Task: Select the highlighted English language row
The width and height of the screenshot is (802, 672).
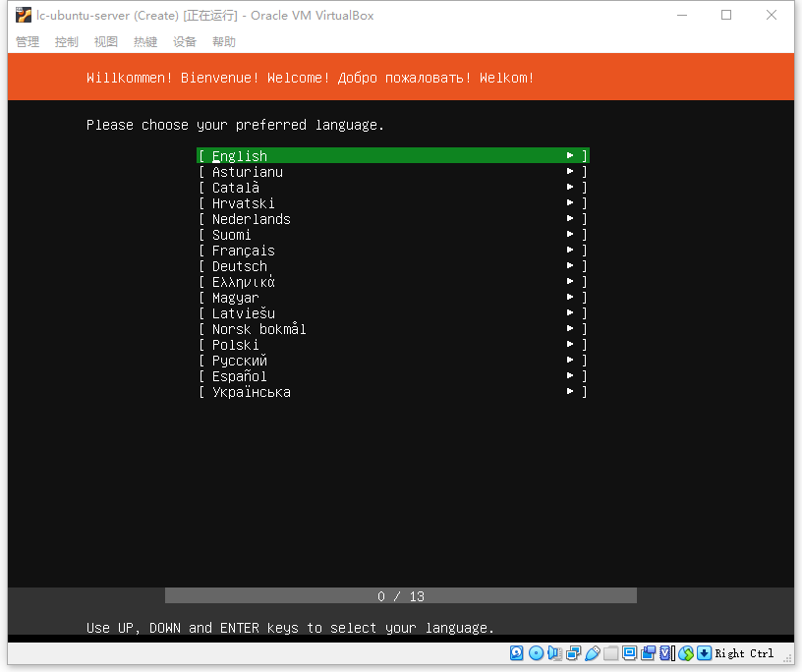Action: click(393, 155)
